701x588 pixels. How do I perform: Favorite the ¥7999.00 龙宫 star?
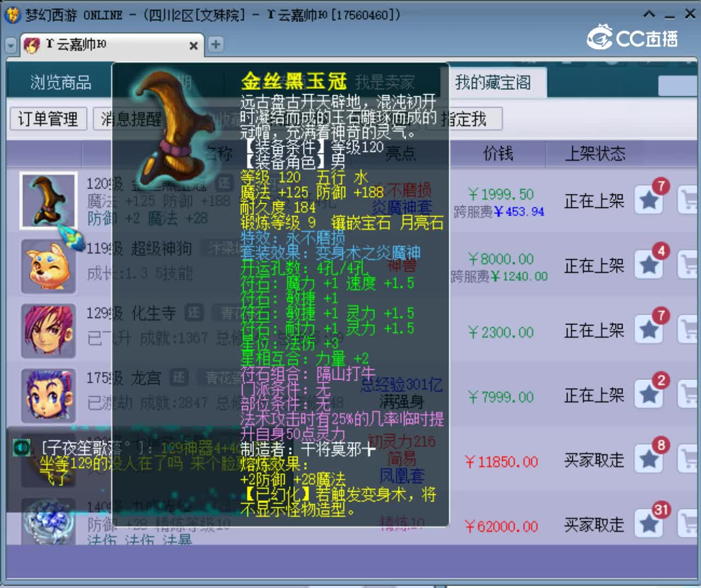click(x=650, y=394)
